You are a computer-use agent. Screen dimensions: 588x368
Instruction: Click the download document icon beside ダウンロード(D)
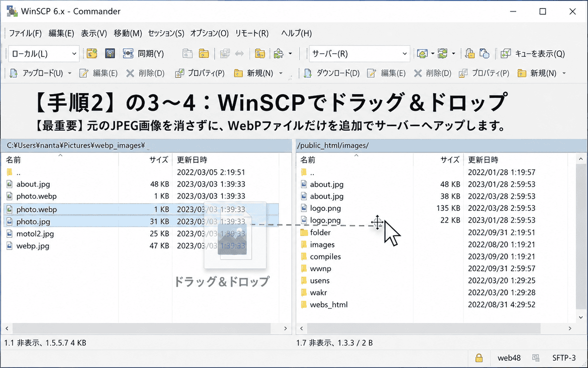(308, 73)
